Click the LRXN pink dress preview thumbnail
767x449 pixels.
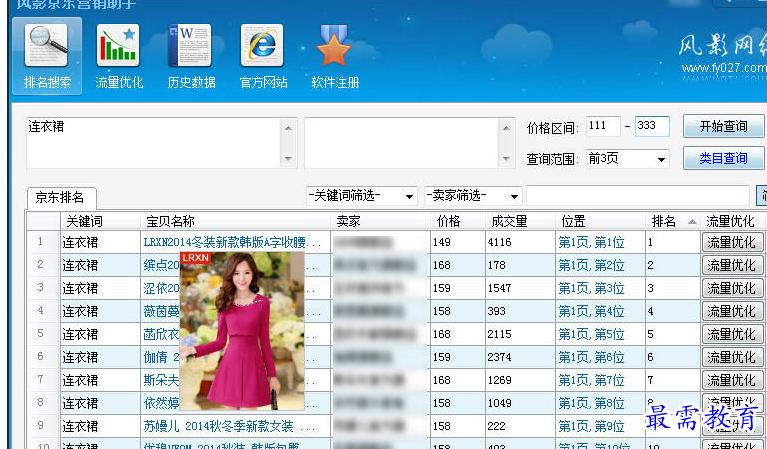pyautogui.click(x=242, y=331)
